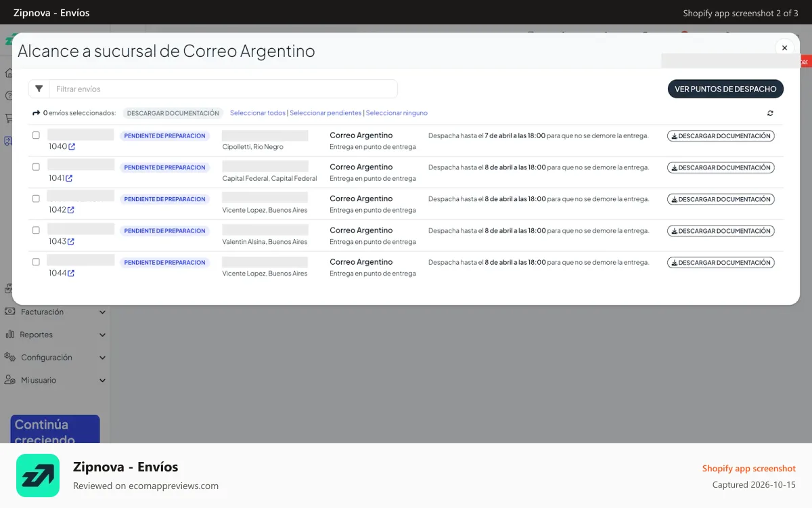Click the Capital Federal, Capital Federal destination
812x508 pixels.
coord(269,179)
